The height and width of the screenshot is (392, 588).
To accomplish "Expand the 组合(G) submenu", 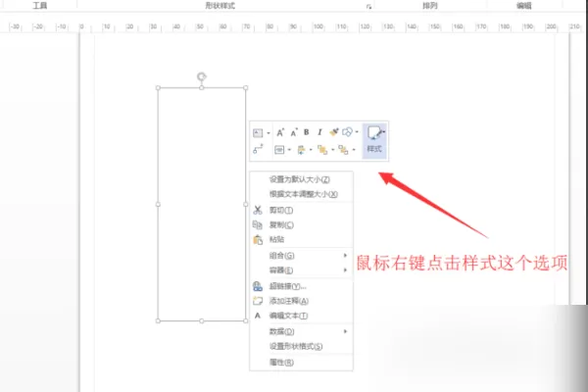I will coord(301,256).
